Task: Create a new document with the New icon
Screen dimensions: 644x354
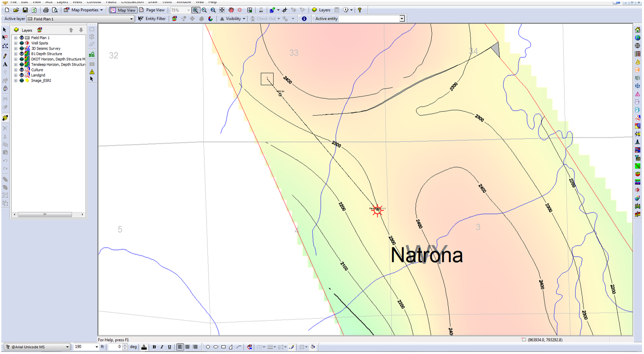Action: tap(7, 10)
